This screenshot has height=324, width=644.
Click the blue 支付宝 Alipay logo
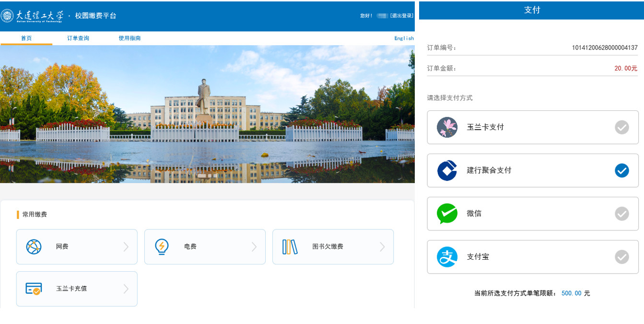447,257
